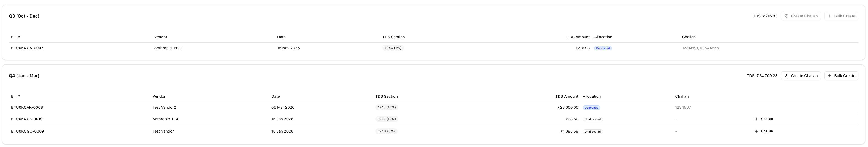Viewport: 868px width, 147px height.
Task: Click plus icon on Q3 Bulk Create
Action: [x=829, y=16]
